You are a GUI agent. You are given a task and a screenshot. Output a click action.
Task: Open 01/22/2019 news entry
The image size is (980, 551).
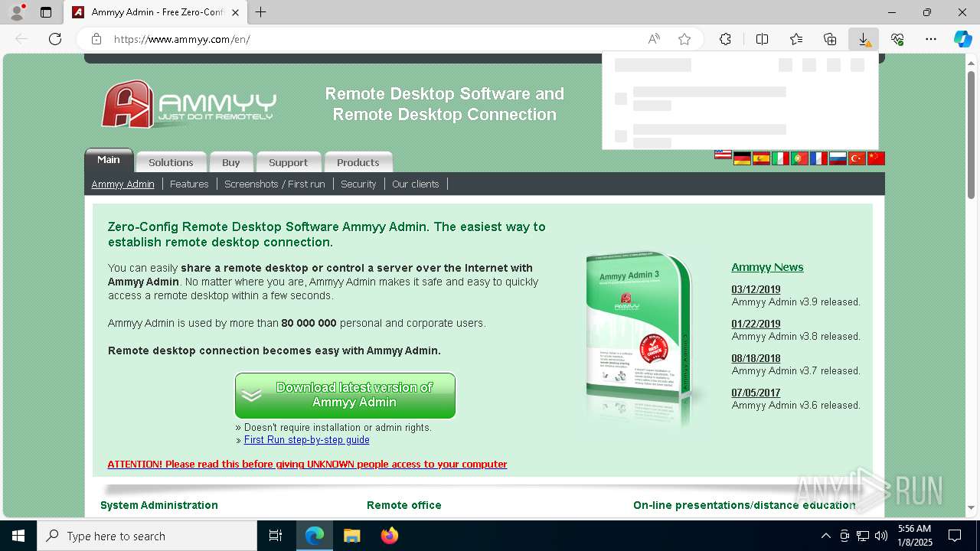[x=756, y=324]
